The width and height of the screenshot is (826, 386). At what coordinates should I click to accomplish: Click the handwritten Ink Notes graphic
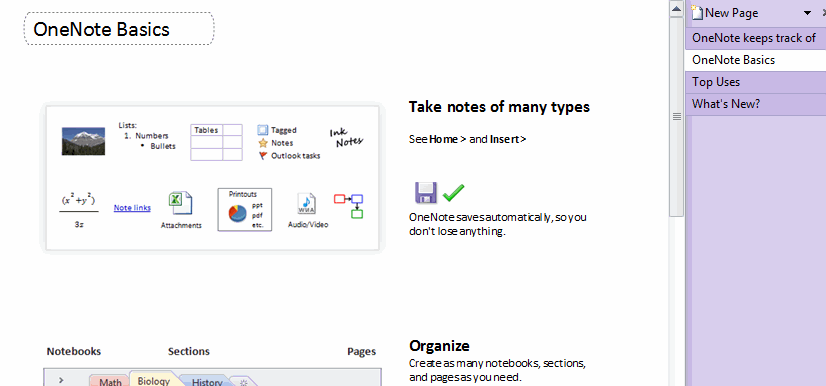click(x=346, y=138)
